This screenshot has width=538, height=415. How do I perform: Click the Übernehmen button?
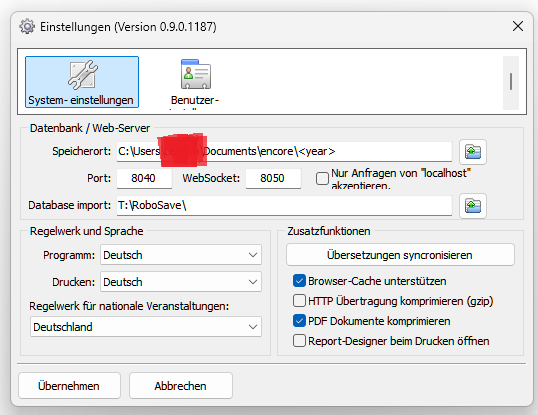pyautogui.click(x=69, y=386)
